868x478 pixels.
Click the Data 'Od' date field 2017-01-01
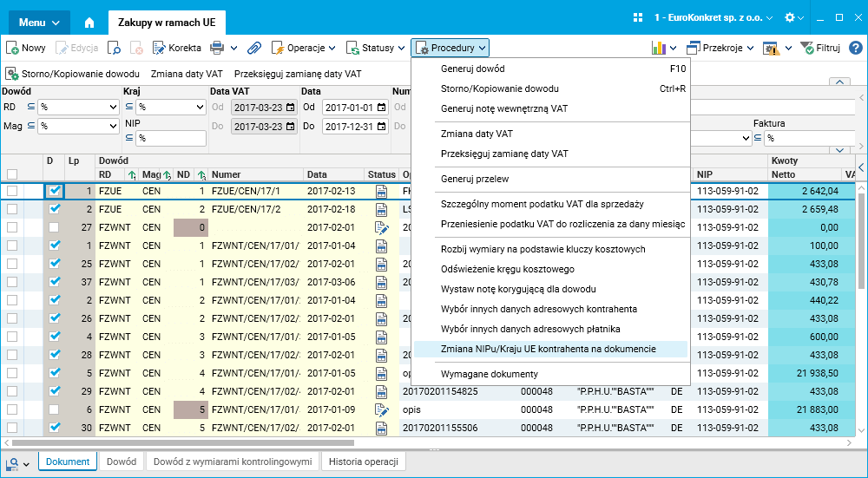(350, 108)
